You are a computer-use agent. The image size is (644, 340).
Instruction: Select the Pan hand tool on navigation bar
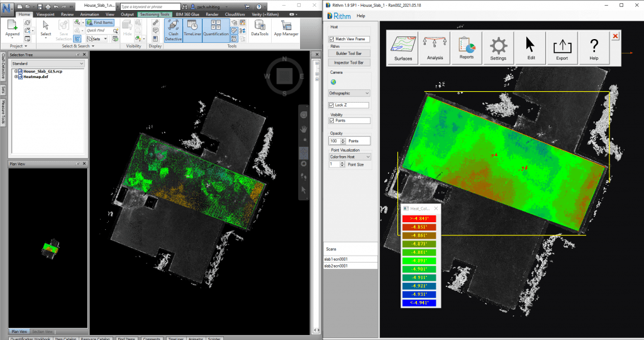(304, 129)
